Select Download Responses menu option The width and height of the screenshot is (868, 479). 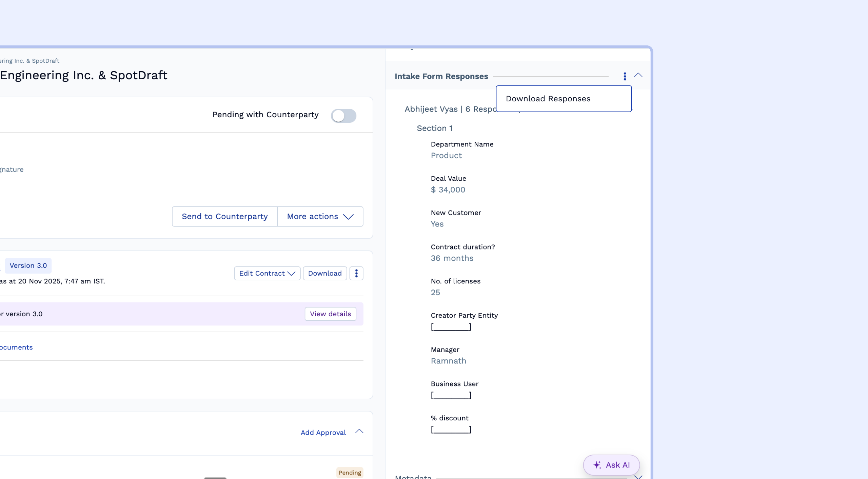point(548,99)
